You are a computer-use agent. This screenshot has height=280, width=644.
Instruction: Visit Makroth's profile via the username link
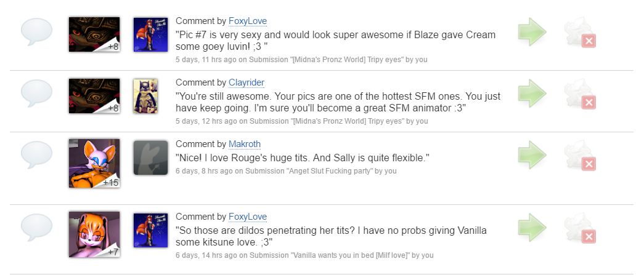(245, 144)
